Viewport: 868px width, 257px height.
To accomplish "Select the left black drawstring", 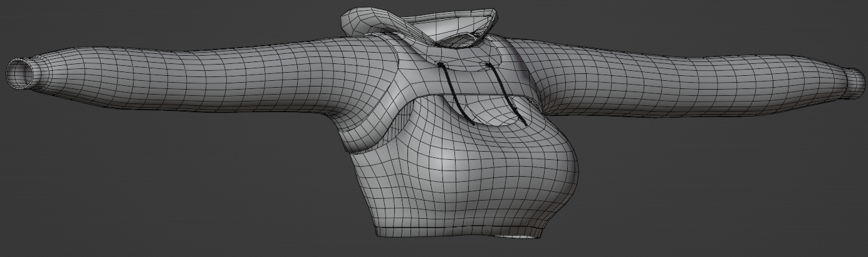I will 458,94.
